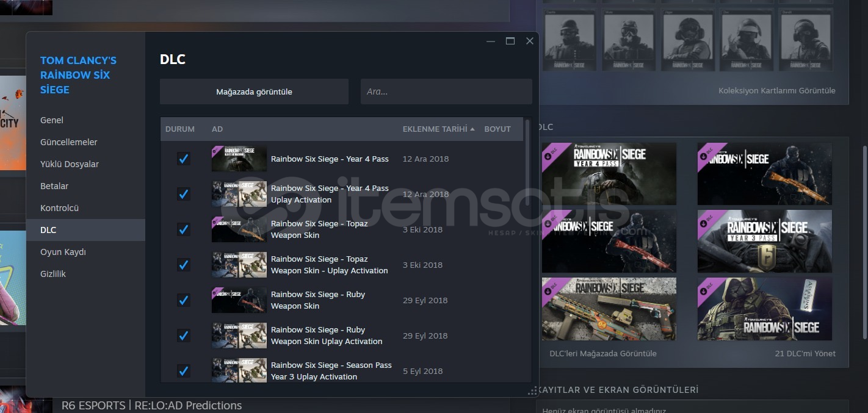Open the colorful weapons DLC tile in library

[x=609, y=309]
